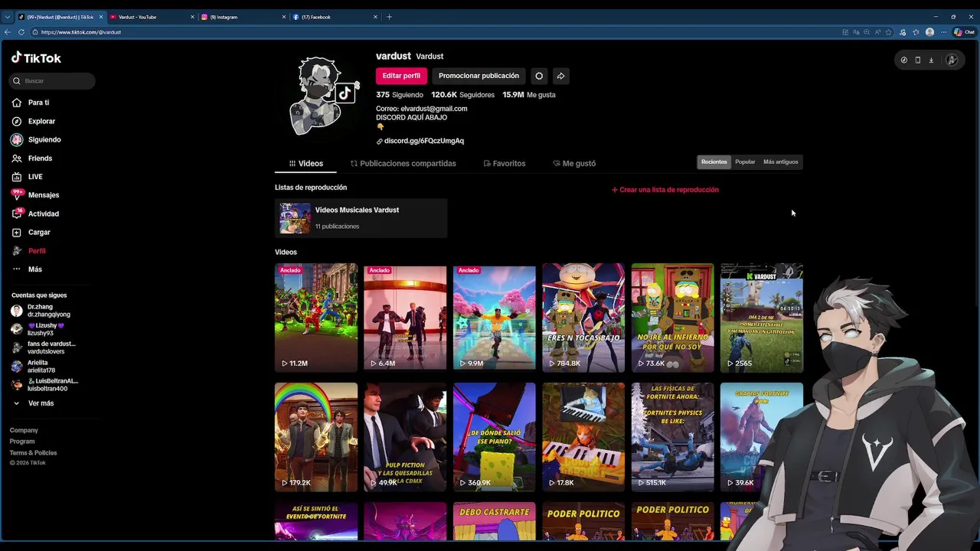Switch to the Videos tab
The width and height of the screenshot is (980, 551).
306,164
